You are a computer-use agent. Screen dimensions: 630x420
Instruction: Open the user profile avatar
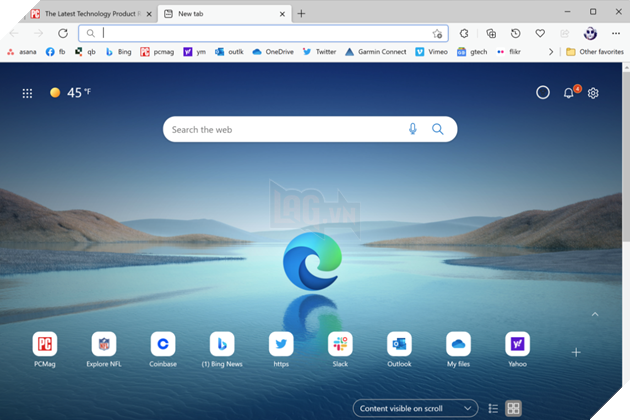coord(590,33)
